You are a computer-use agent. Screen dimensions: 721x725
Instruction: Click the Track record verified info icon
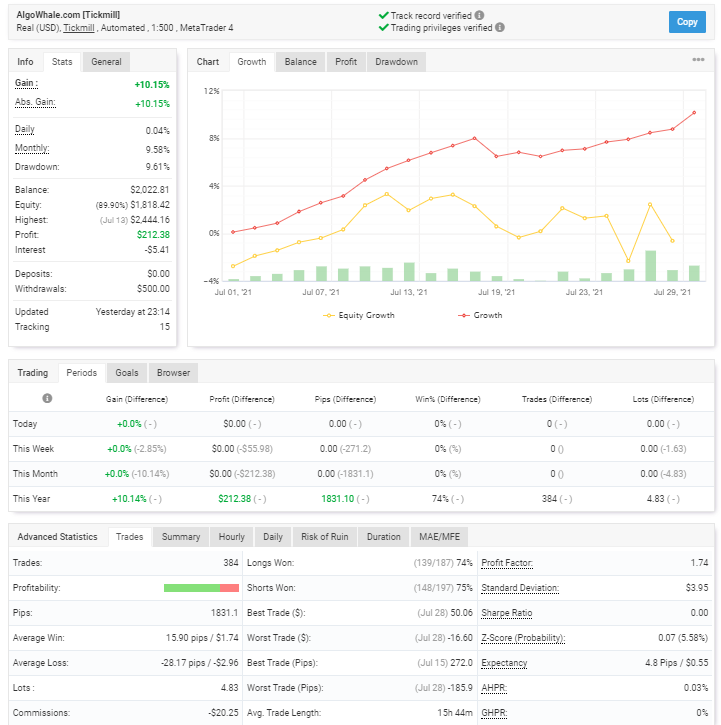(479, 15)
